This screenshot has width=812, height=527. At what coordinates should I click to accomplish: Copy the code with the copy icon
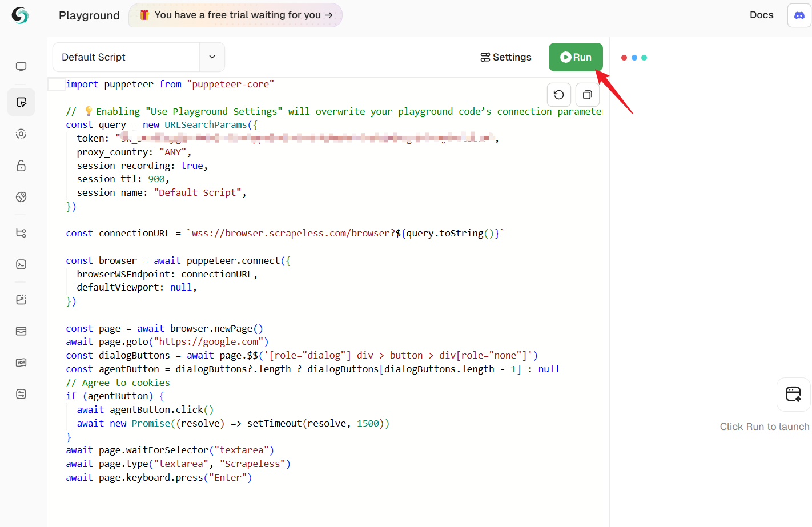tap(587, 95)
